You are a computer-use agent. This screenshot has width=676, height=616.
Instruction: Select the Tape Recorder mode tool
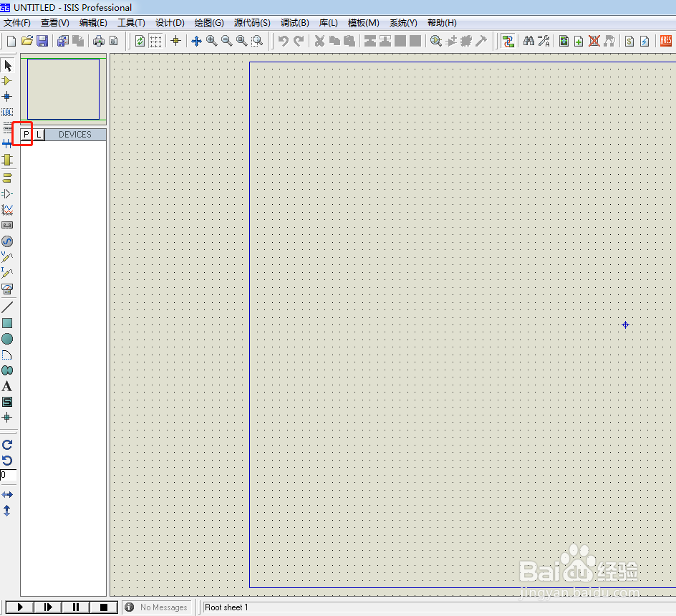click(x=7, y=225)
